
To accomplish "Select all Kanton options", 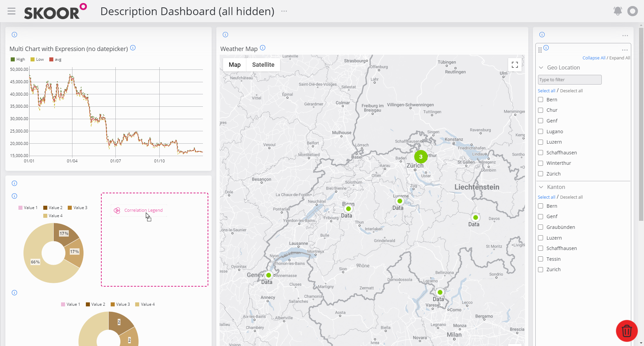I will pyautogui.click(x=546, y=197).
